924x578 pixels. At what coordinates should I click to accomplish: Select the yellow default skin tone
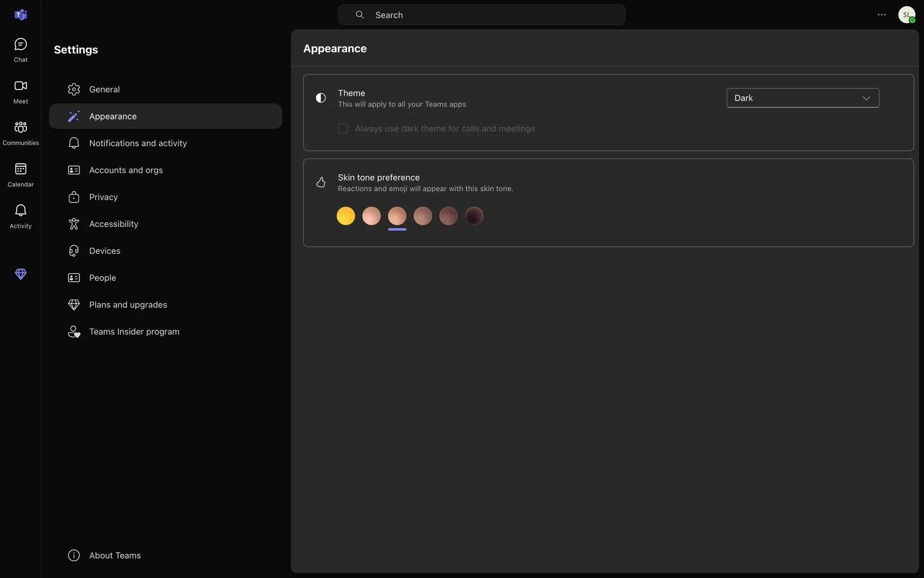tap(346, 216)
